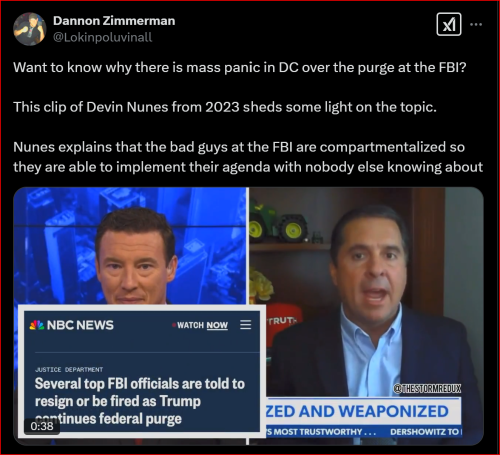The width and height of the screenshot is (500, 455).
Task: Play video by clicking the news anchor's face
Action: coord(135,257)
